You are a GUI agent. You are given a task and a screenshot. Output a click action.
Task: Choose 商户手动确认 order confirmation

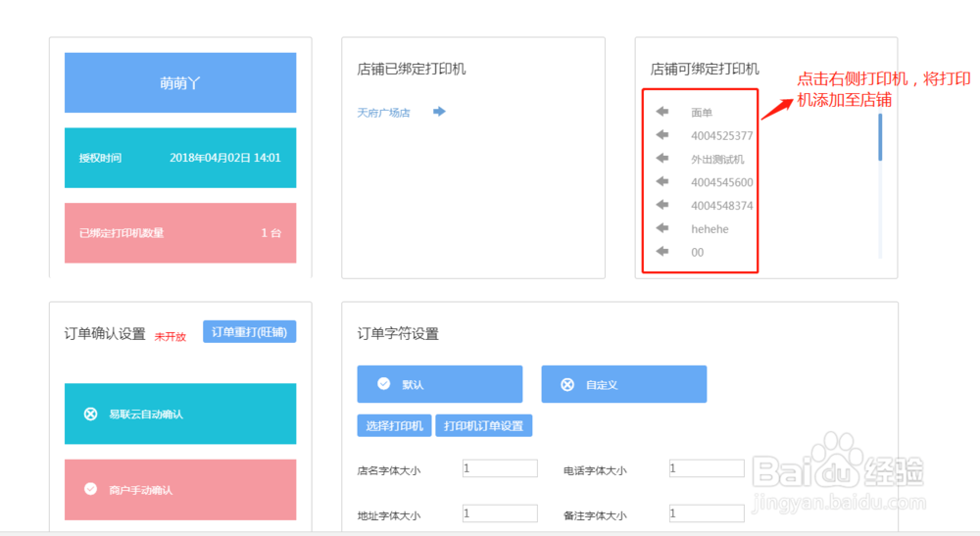click(x=180, y=490)
